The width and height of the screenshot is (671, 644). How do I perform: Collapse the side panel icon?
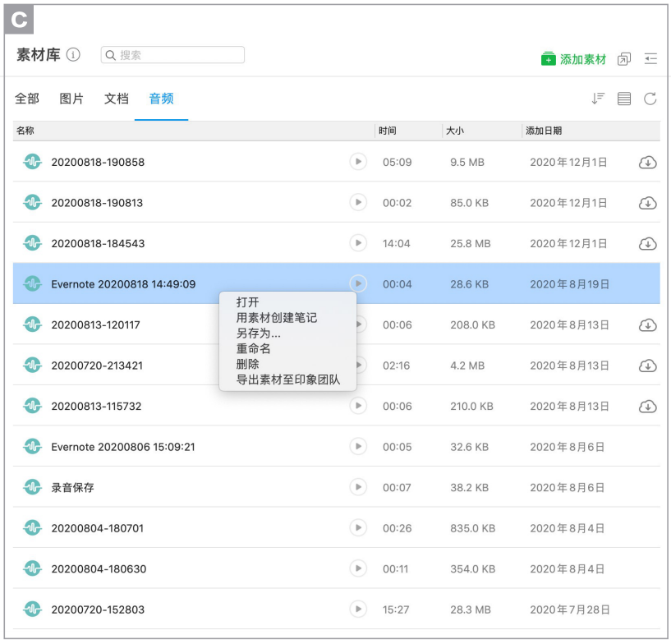[x=650, y=58]
